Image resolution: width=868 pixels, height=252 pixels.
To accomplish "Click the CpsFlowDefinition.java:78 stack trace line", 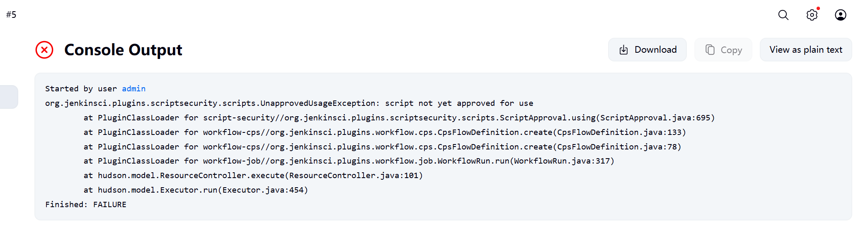I will [x=382, y=147].
